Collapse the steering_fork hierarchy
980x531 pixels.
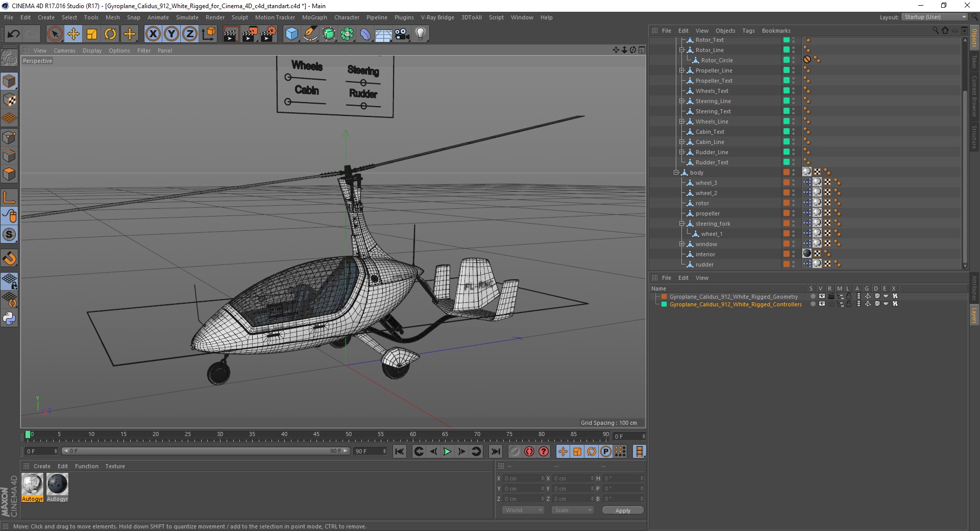point(681,224)
